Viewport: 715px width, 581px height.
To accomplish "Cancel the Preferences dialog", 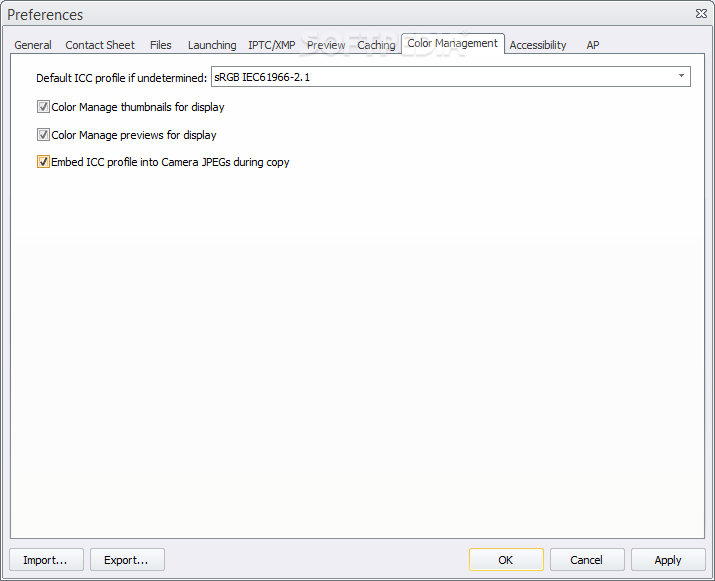I will coord(587,560).
